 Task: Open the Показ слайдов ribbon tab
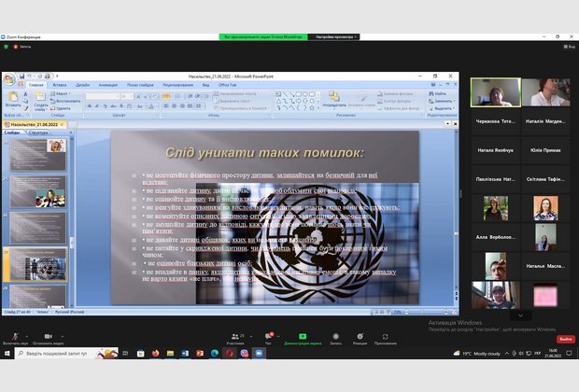tap(140, 85)
